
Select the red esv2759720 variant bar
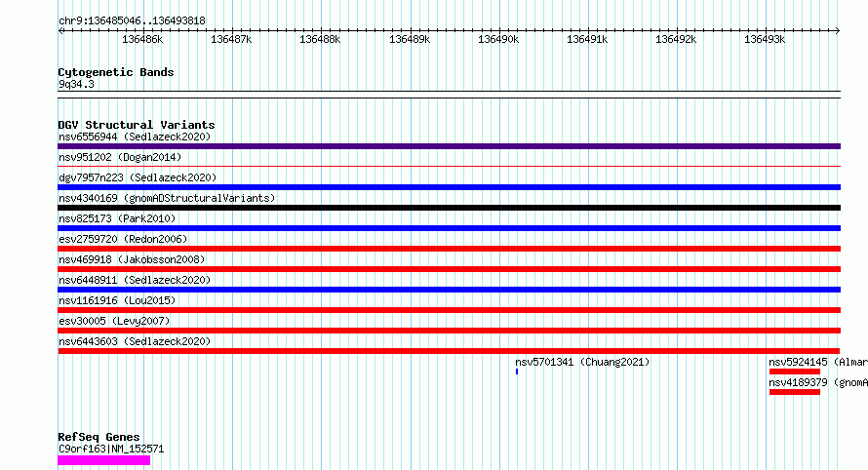point(449,249)
